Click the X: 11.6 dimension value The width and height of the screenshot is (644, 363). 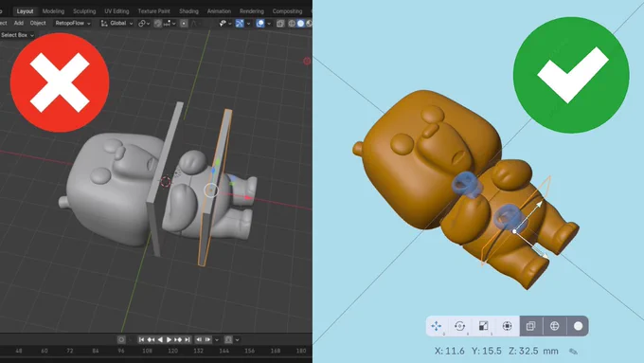pyautogui.click(x=450, y=351)
